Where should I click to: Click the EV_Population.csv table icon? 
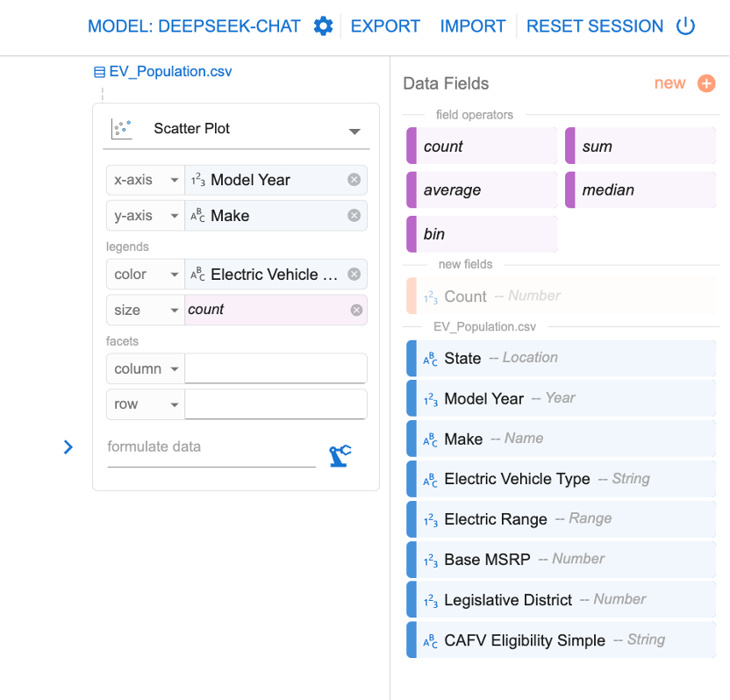99,72
